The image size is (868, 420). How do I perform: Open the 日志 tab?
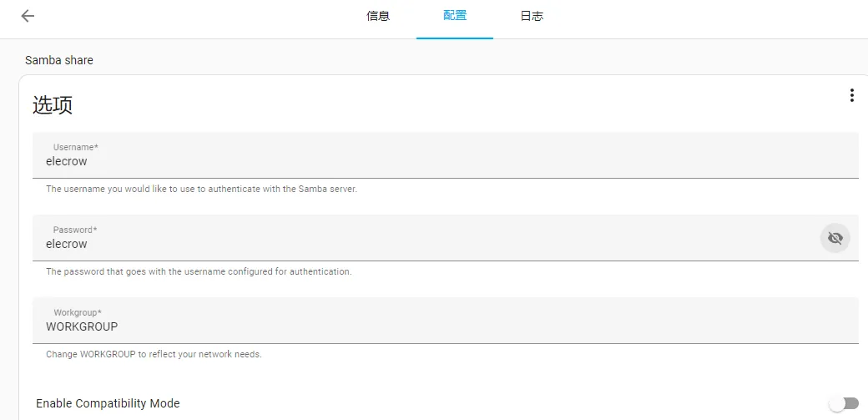pos(532,16)
